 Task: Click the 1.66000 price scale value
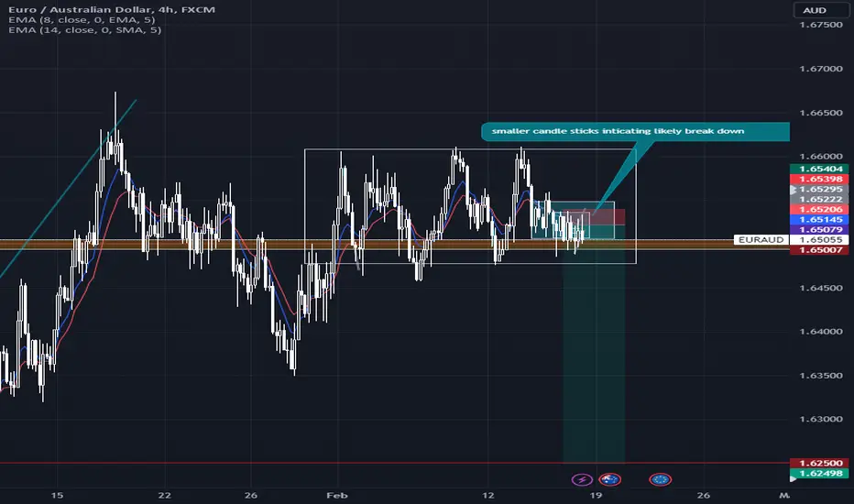[821, 157]
